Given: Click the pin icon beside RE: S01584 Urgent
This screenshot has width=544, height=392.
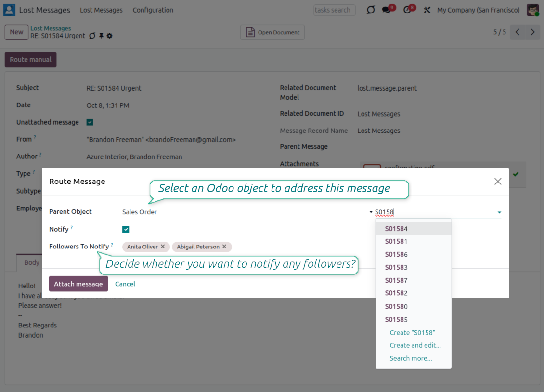Looking at the screenshot, I should (x=101, y=36).
